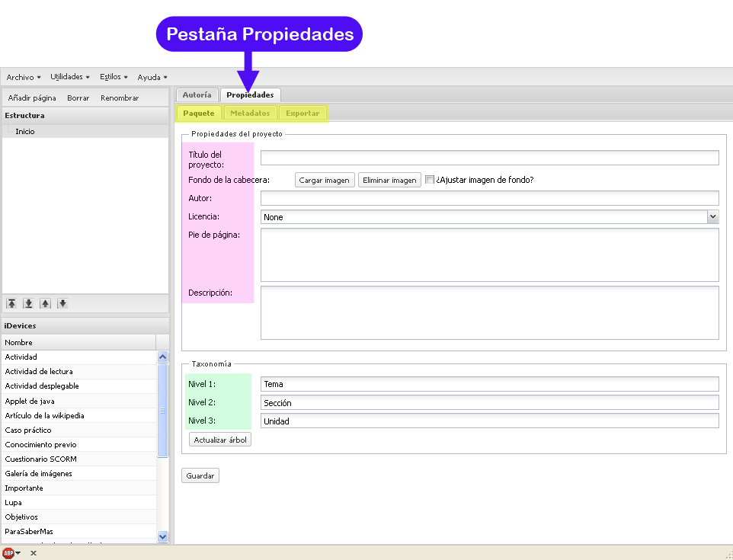Click the iDevices list scrollbar thumb
Screen dimensions: 733x560
[163, 411]
